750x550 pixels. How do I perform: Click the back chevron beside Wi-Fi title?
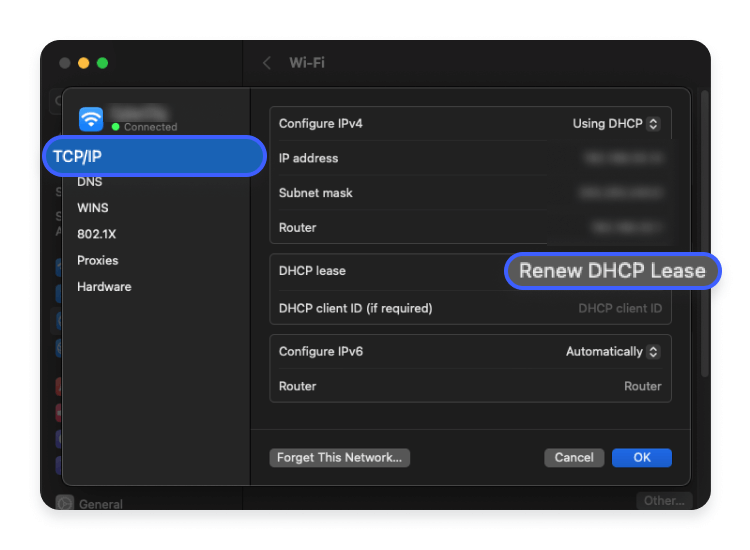[x=267, y=63]
